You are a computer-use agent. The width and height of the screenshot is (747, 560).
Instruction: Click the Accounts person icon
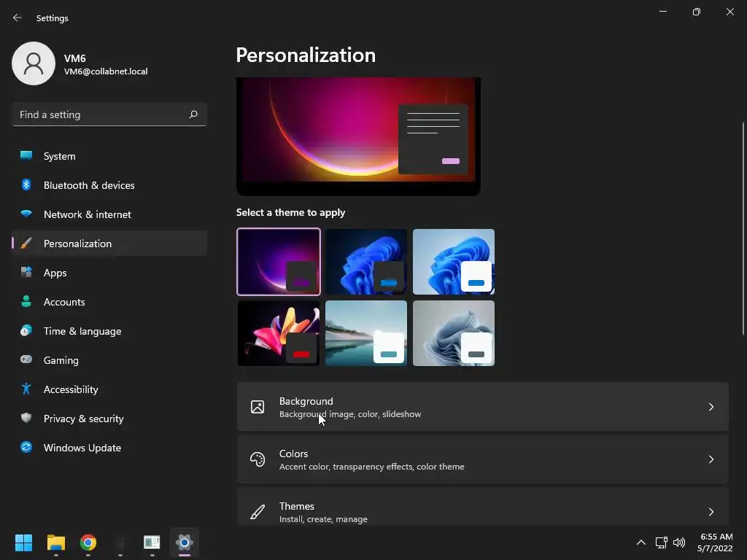coord(26,301)
